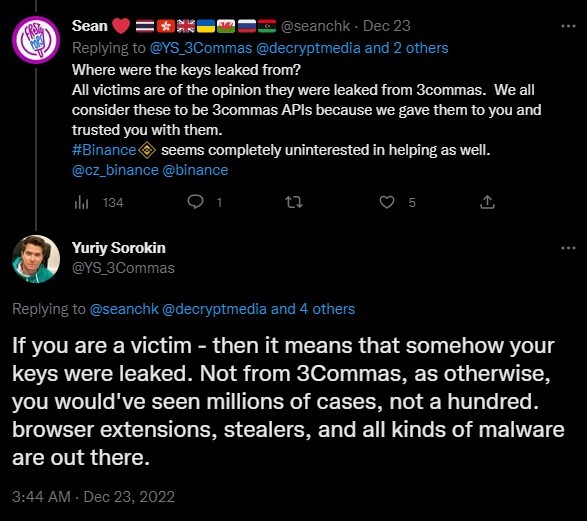Visit the @cz_binance mention
The width and height of the screenshot is (587, 521).
pos(115,170)
